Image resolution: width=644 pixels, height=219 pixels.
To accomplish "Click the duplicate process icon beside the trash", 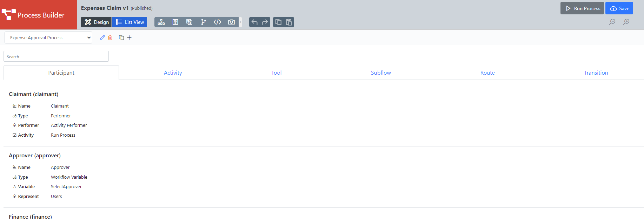I will (x=121, y=37).
